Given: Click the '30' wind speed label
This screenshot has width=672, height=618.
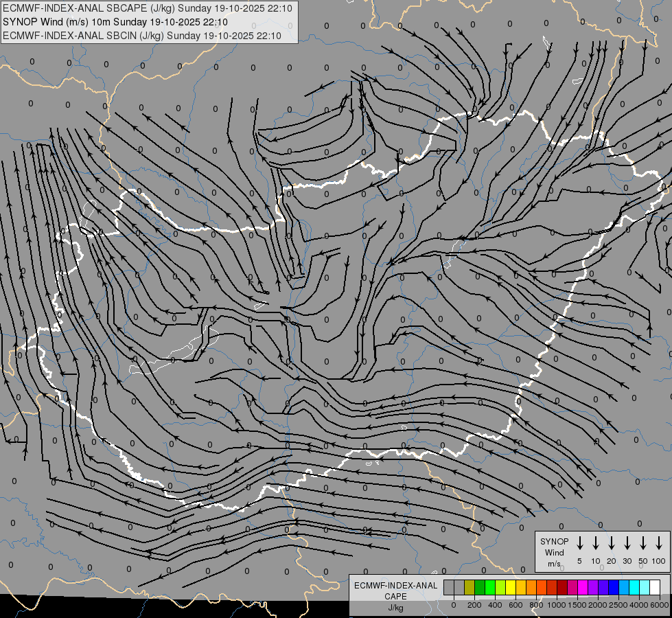Looking at the screenshot, I should (x=627, y=561).
